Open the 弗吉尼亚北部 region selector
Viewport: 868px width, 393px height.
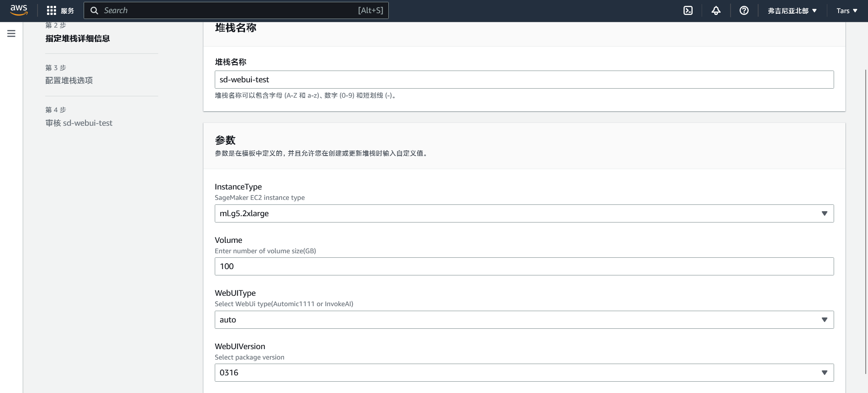pos(792,10)
